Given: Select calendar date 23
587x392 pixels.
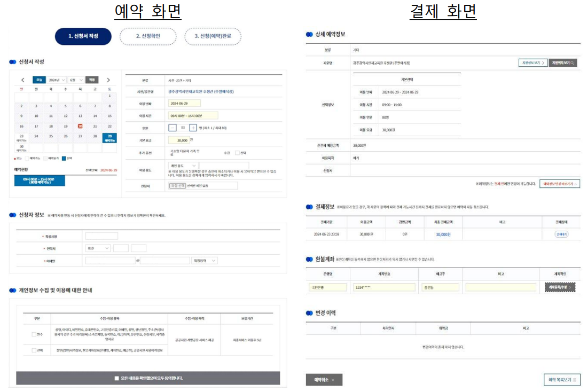Looking at the screenshot, I should tap(21, 138).
